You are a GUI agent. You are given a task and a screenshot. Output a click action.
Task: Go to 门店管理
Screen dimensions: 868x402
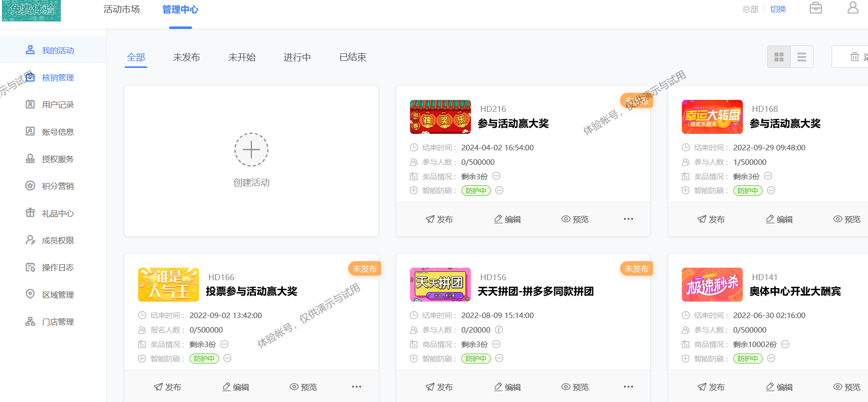53,322
